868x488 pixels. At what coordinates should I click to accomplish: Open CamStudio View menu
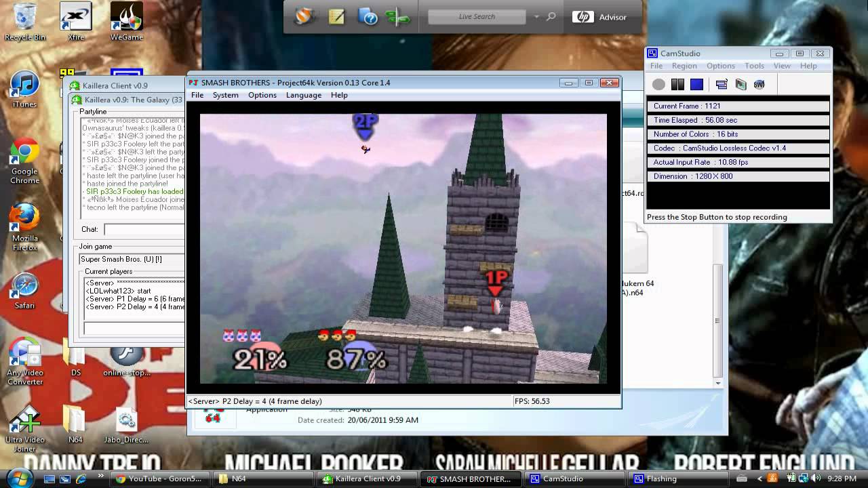[x=782, y=66]
